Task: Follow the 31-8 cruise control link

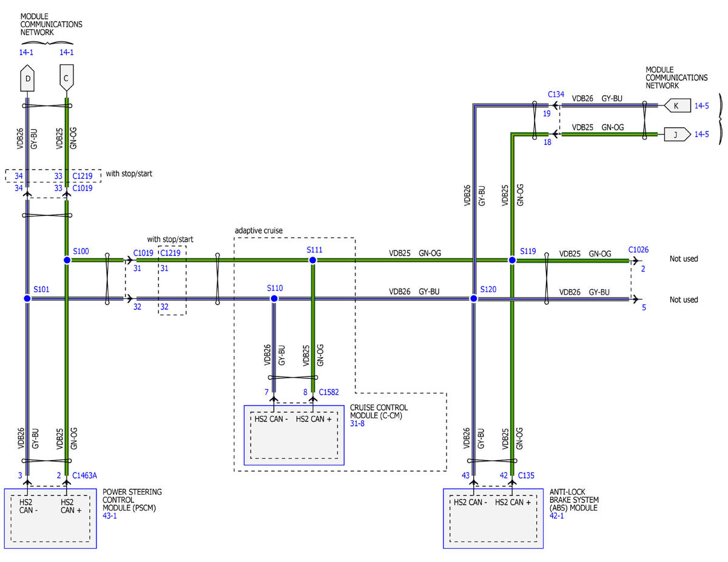Action: click(357, 424)
